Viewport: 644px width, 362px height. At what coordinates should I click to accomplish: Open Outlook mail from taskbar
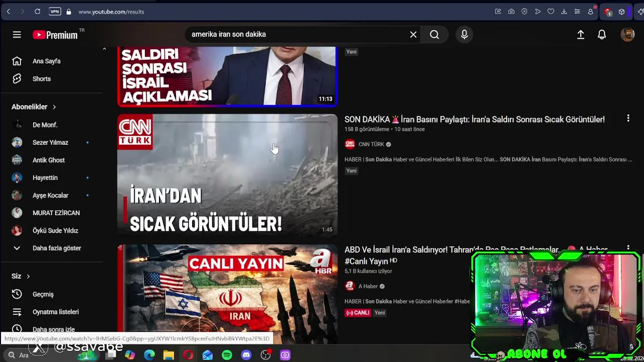click(207, 355)
